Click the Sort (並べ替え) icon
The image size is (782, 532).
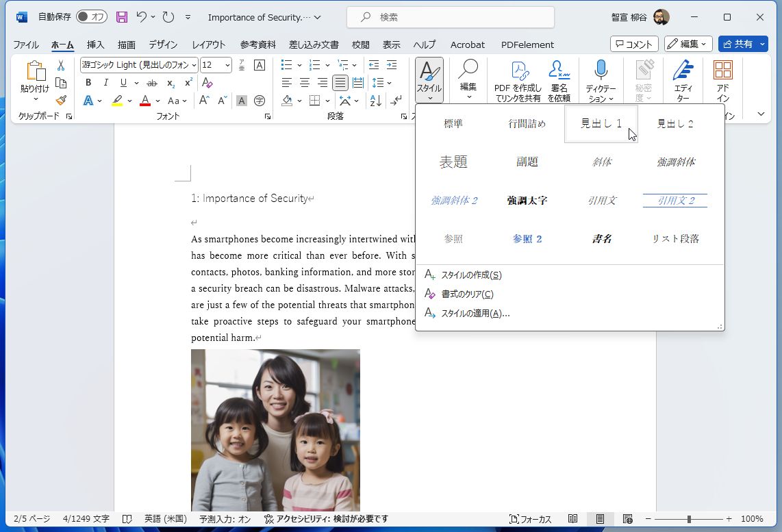point(376,100)
